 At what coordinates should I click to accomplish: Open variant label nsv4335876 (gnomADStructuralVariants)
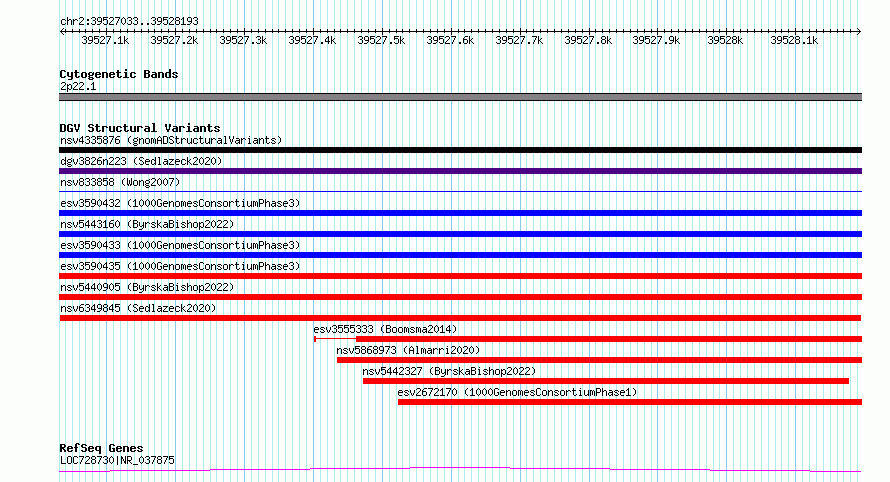(x=171, y=140)
